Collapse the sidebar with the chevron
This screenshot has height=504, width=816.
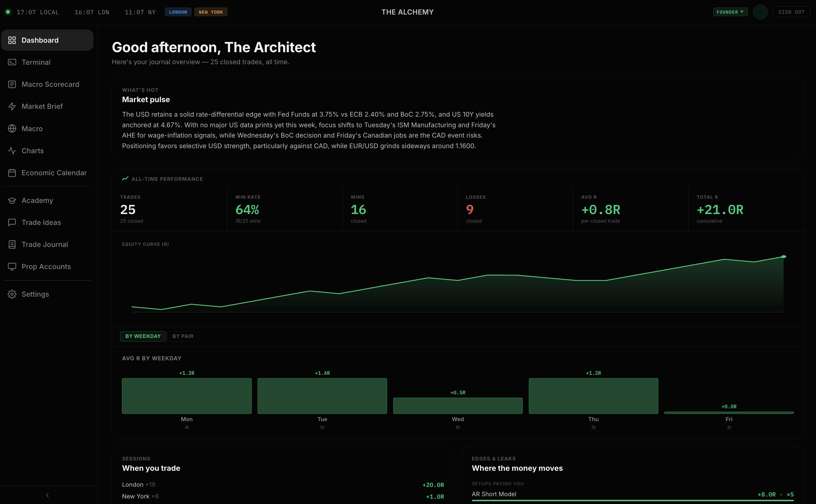pos(47,495)
